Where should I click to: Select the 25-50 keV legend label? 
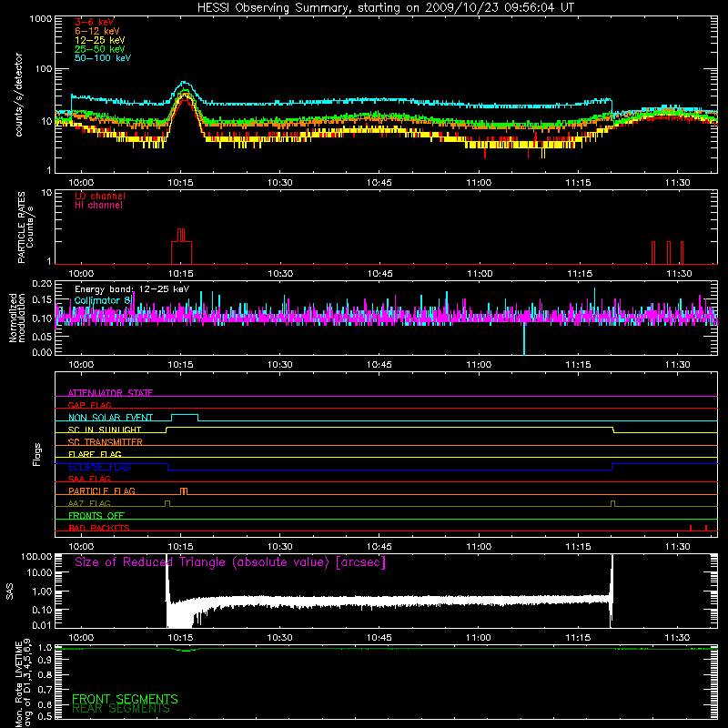100,49
